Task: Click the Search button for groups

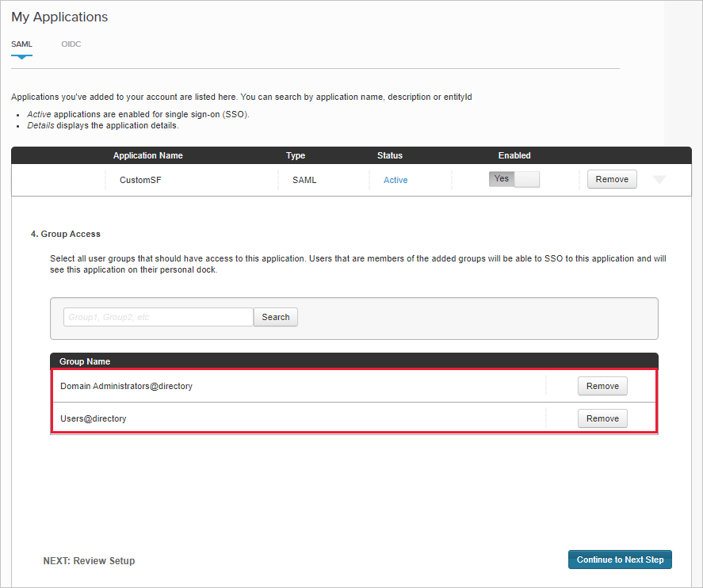Action: [275, 316]
